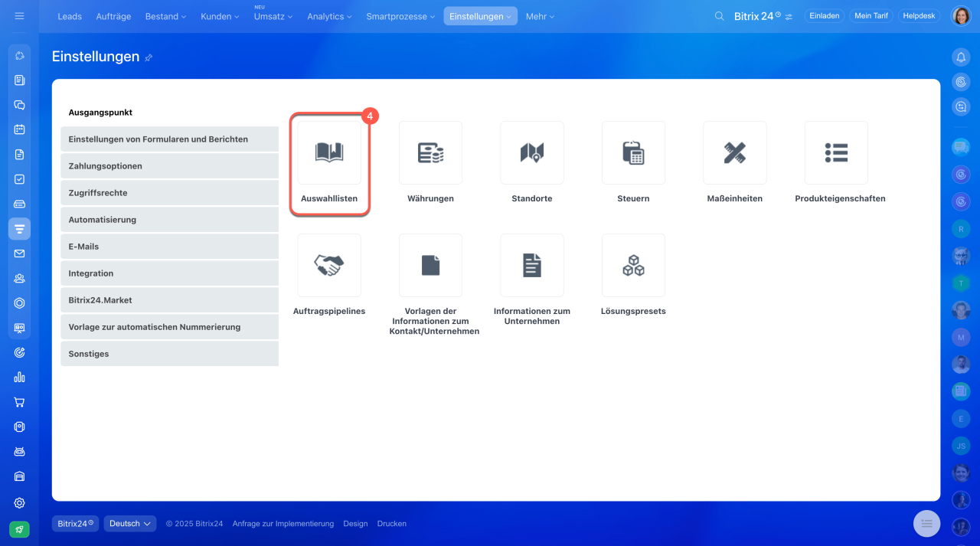Image resolution: width=980 pixels, height=546 pixels.
Task: Click the Bitrix24 footer button
Action: point(75,524)
